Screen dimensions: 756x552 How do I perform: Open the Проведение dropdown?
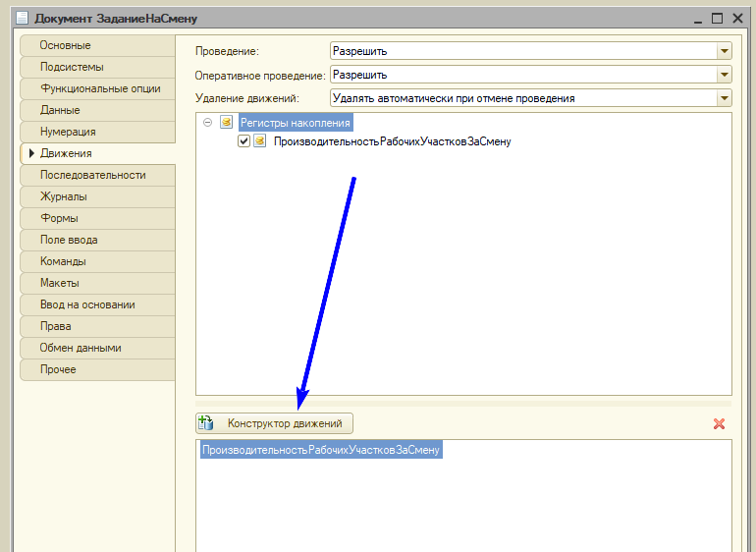[725, 51]
